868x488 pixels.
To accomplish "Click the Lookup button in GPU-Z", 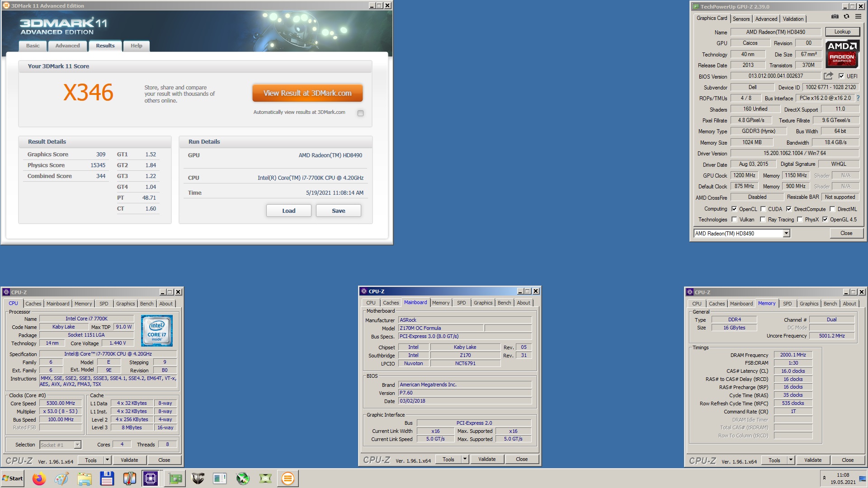I will pyautogui.click(x=842, y=32).
